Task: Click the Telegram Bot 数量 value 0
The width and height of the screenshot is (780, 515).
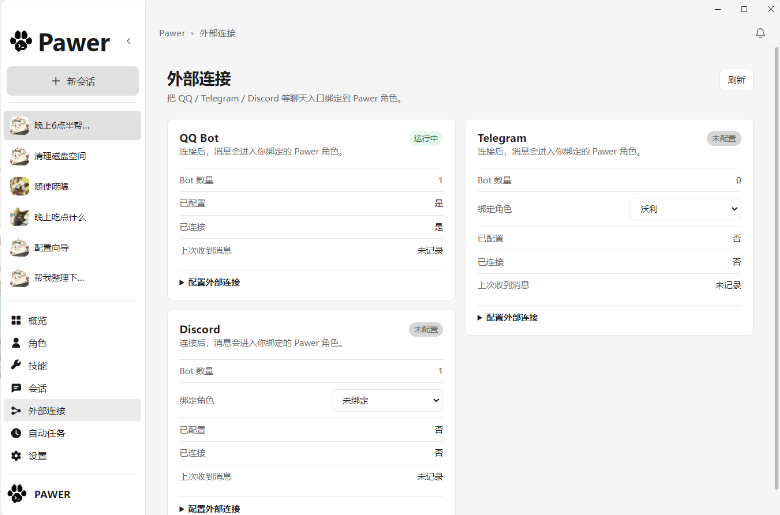Action: coord(739,180)
